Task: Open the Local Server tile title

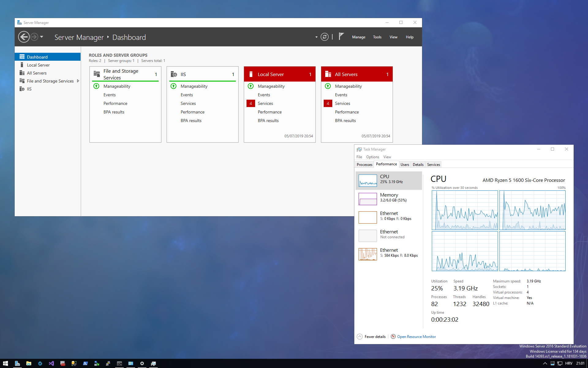Action: coord(271,74)
